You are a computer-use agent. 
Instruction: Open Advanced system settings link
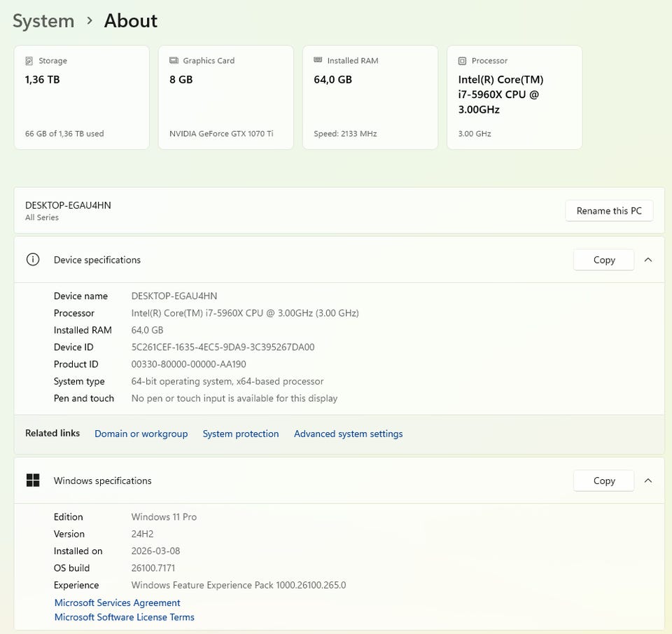point(348,434)
